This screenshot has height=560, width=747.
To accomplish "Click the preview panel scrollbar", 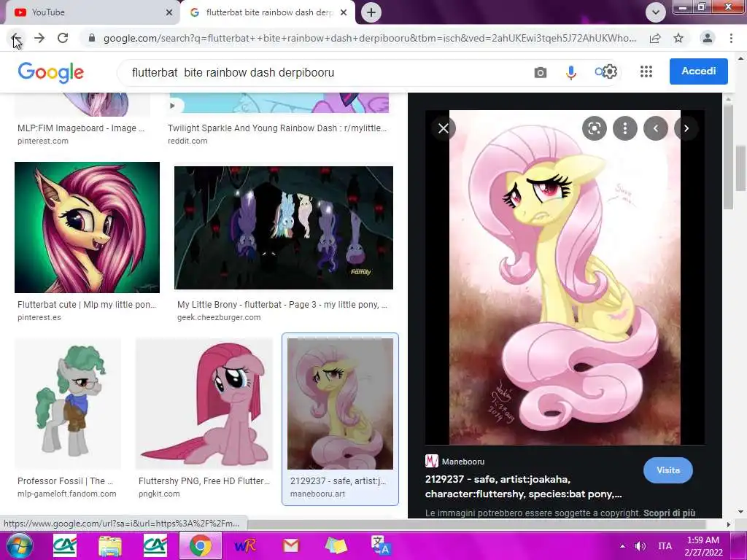I will (728, 157).
